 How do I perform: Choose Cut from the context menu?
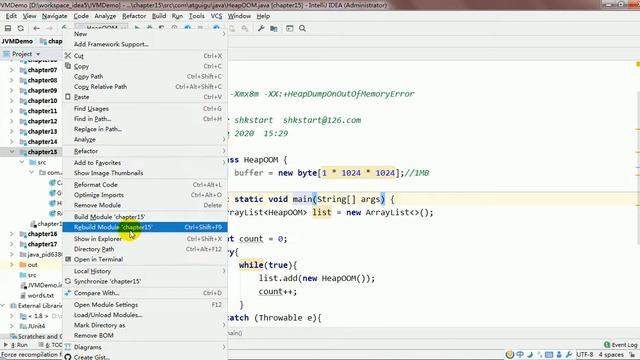click(x=145, y=56)
